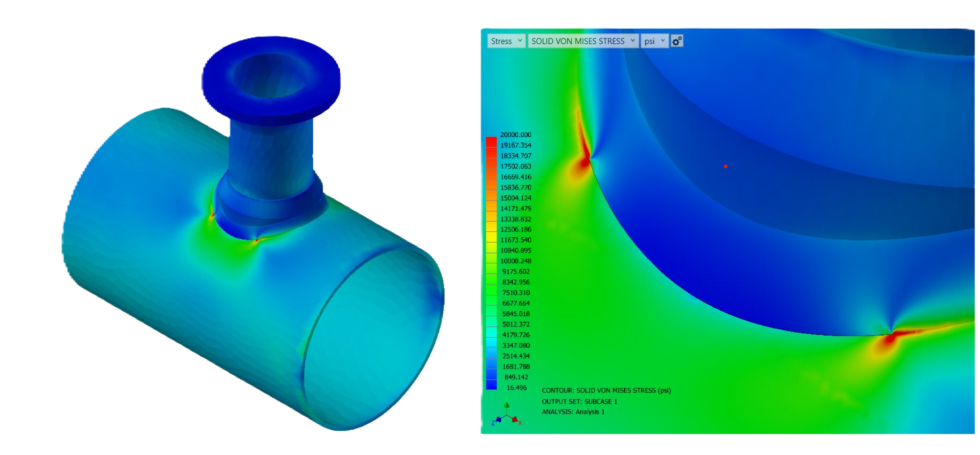Click the 16.496 minimum legend value
The height and width of the screenshot is (455, 980).
point(516,388)
